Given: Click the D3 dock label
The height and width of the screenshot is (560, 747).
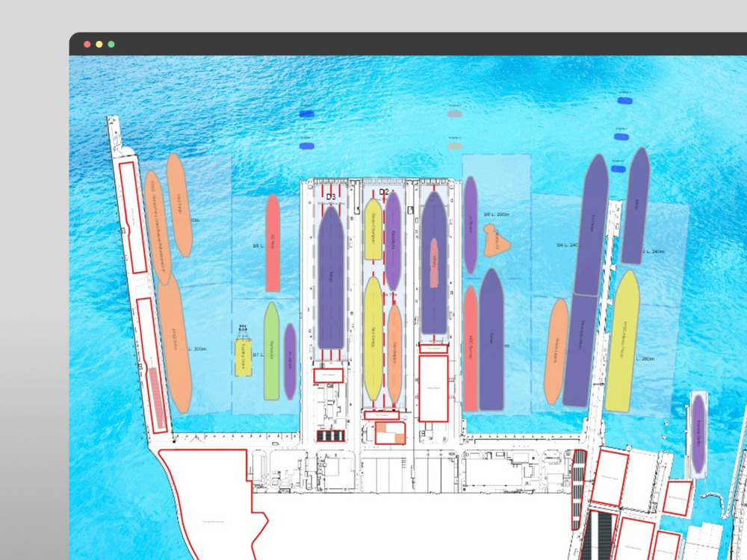Looking at the screenshot, I should coord(331,196).
